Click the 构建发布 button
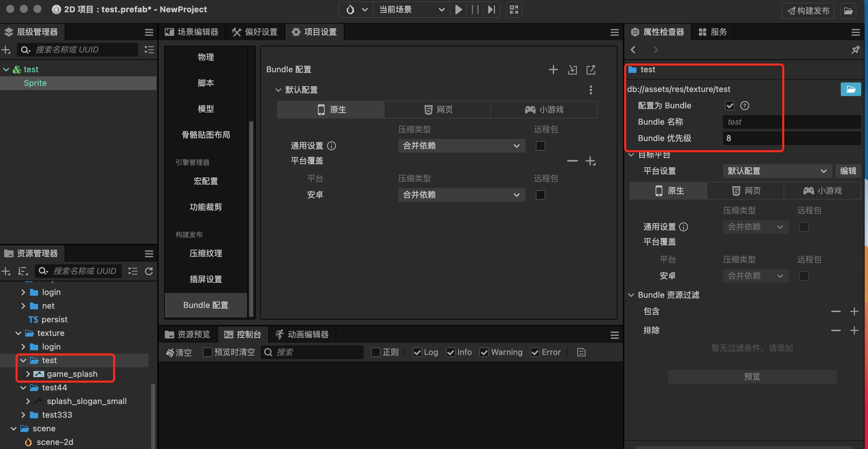This screenshot has width=868, height=449. coord(808,11)
